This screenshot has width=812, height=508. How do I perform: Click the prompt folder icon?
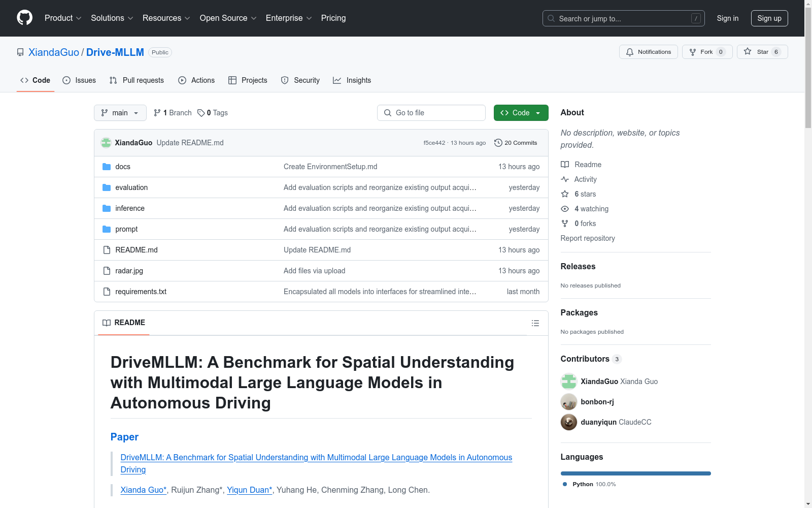pos(107,229)
